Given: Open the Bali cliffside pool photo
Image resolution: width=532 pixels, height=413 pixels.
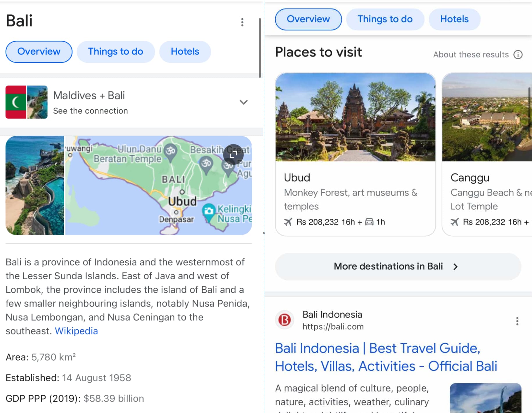Looking at the screenshot, I should [x=35, y=185].
